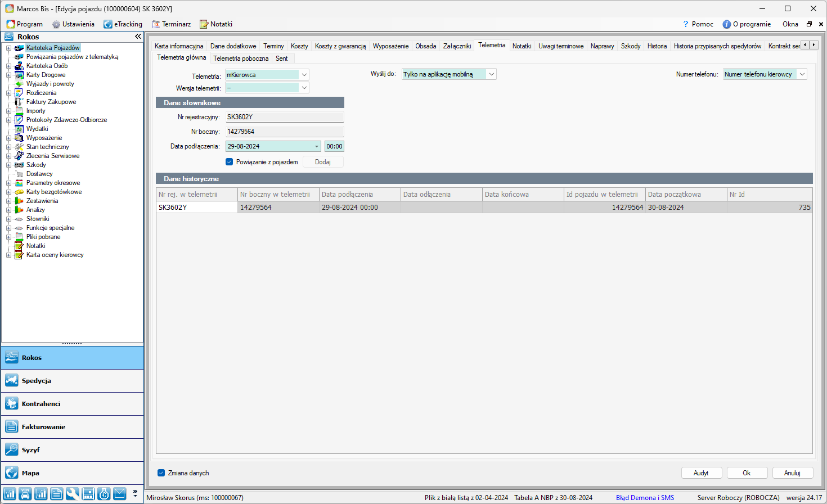Click the Wyjazdy i powroty icon
Image resolution: width=827 pixels, height=504 pixels.
(x=19, y=84)
